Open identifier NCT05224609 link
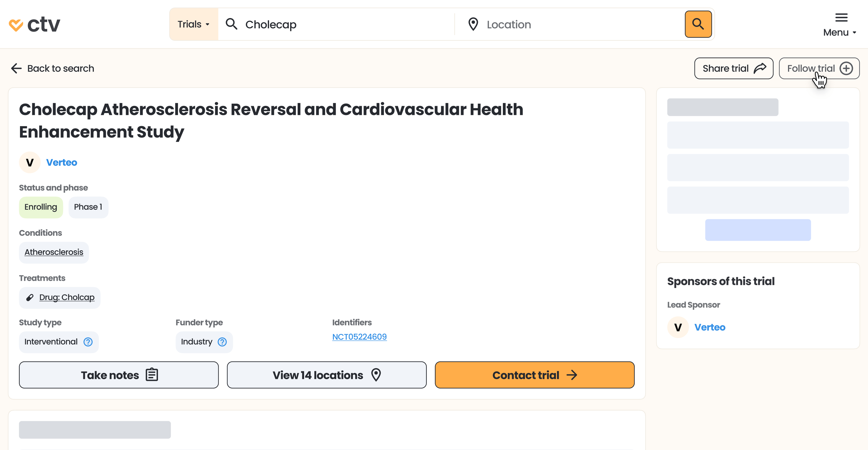This screenshot has width=868, height=450. (359, 337)
